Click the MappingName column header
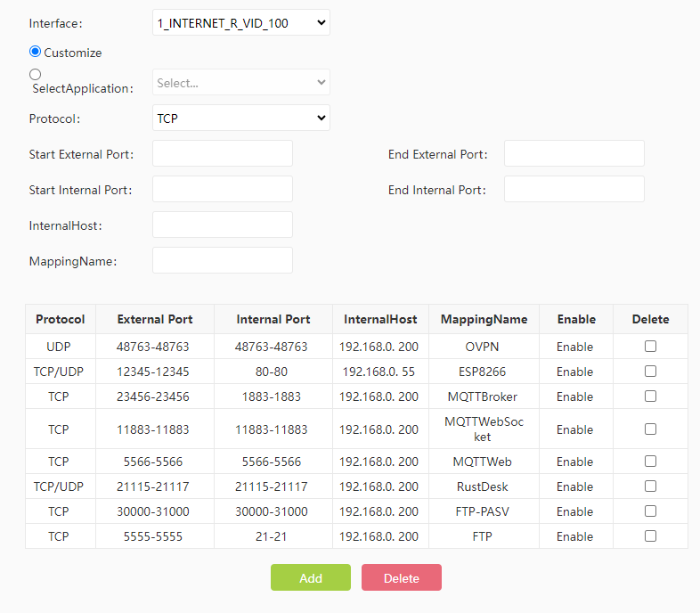 (484, 320)
